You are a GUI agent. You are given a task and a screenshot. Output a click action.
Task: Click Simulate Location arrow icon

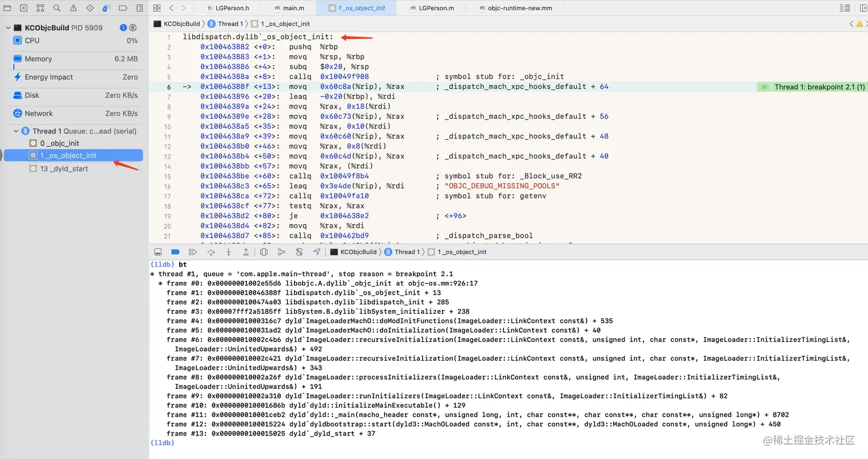coord(317,252)
